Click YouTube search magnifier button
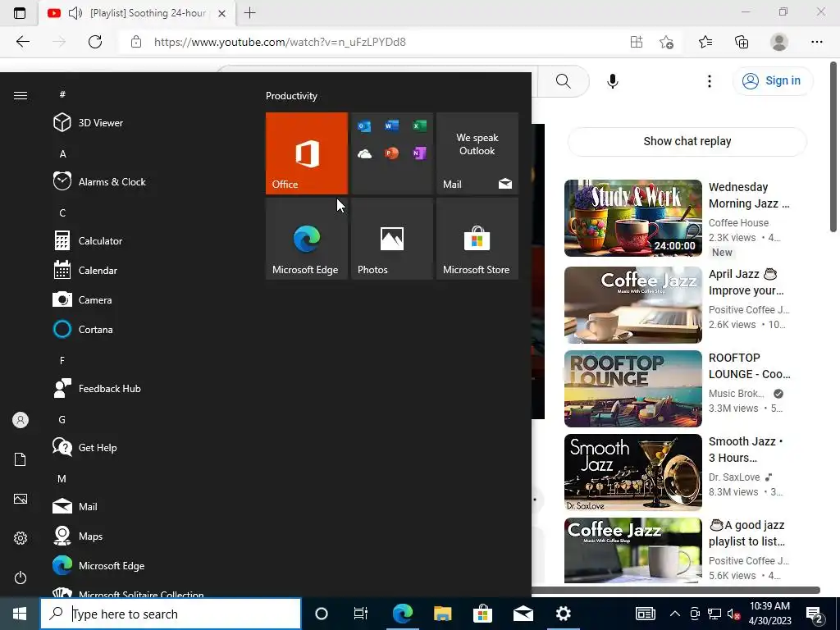The height and width of the screenshot is (630, 840). click(563, 81)
